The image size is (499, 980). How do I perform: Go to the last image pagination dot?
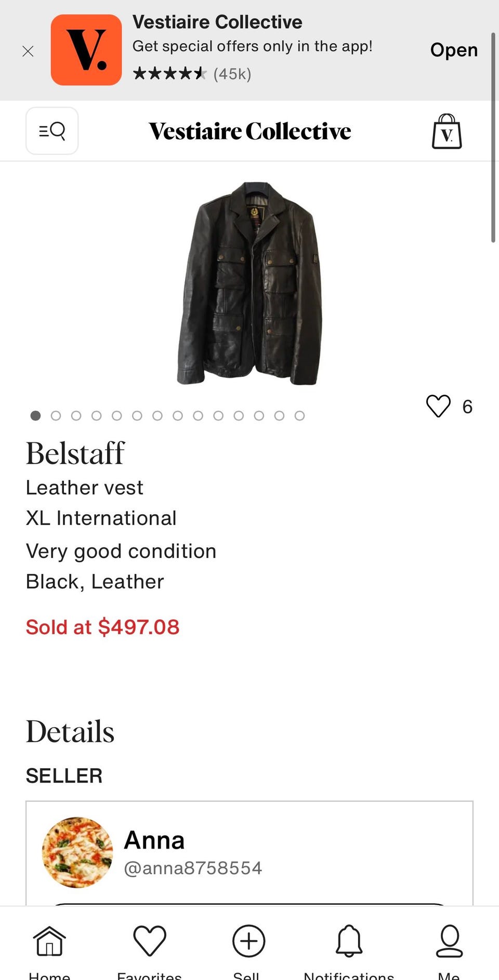pyautogui.click(x=299, y=415)
